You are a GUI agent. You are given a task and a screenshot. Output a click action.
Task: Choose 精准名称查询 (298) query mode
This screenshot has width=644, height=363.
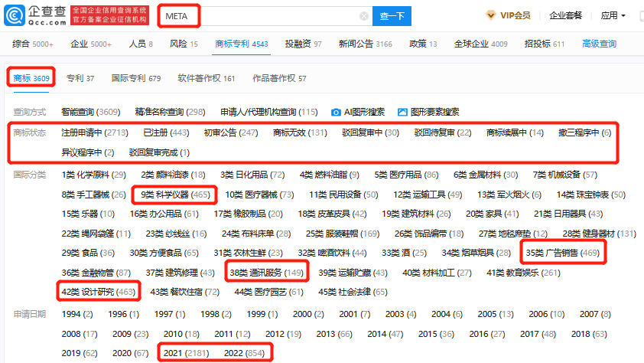pos(170,112)
